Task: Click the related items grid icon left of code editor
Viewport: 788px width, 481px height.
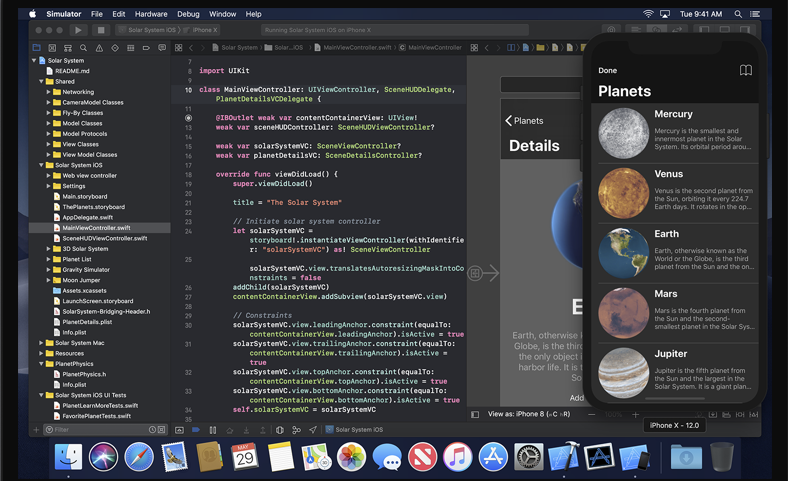Action: (x=178, y=48)
